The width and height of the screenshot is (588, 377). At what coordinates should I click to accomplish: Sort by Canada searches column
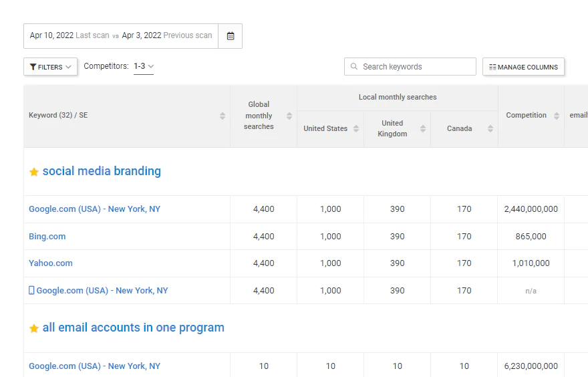(490, 128)
